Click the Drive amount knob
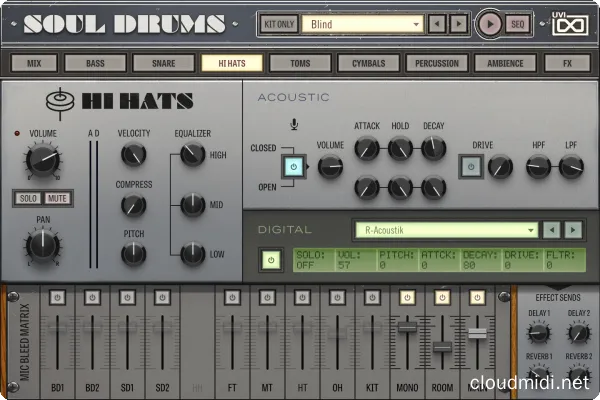The width and height of the screenshot is (600, 400). [501, 167]
